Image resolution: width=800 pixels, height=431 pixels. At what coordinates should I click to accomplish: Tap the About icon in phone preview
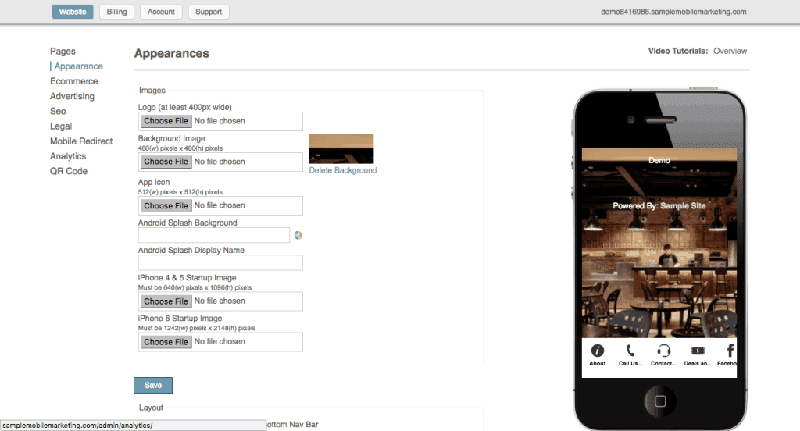pyautogui.click(x=597, y=350)
